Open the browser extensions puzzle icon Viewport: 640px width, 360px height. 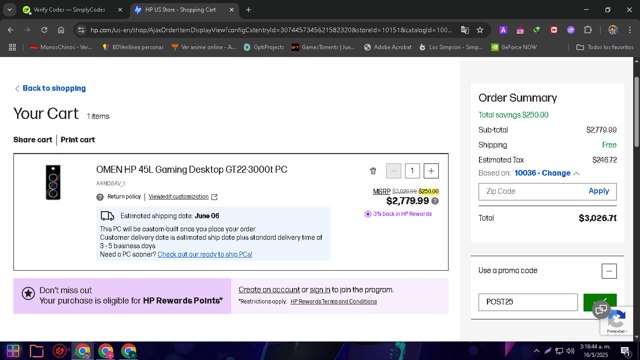click(x=588, y=30)
